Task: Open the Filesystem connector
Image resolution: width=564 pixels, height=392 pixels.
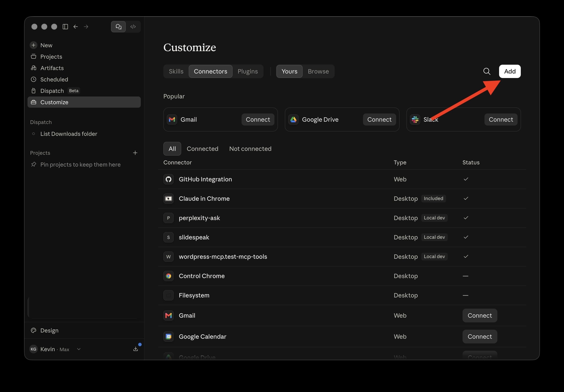Action: (342, 296)
